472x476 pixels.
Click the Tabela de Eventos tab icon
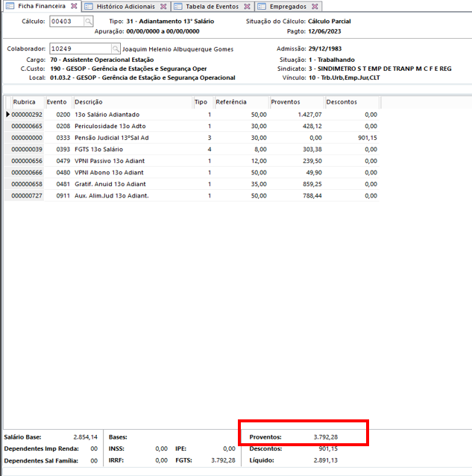[x=177, y=7]
